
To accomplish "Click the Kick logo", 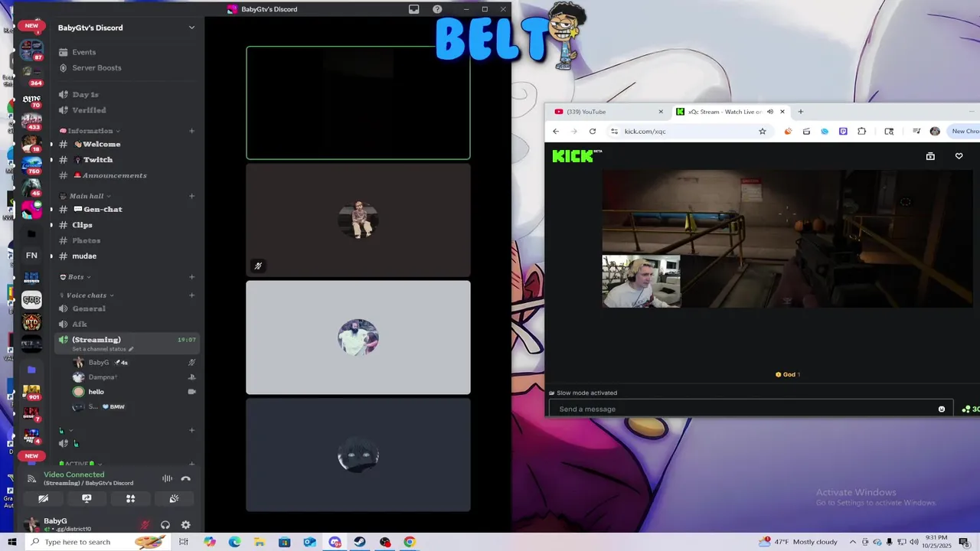I will (577, 156).
